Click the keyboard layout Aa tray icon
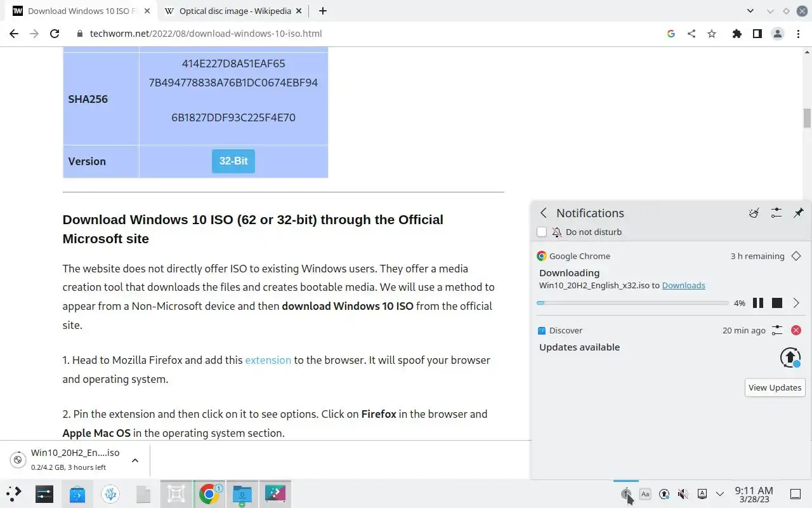The image size is (812, 508). [x=645, y=494]
